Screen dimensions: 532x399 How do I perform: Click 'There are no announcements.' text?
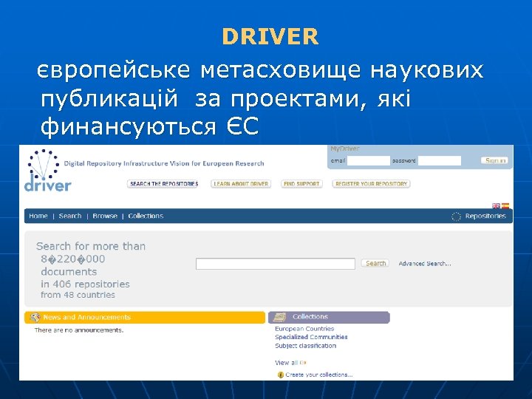coord(79,330)
